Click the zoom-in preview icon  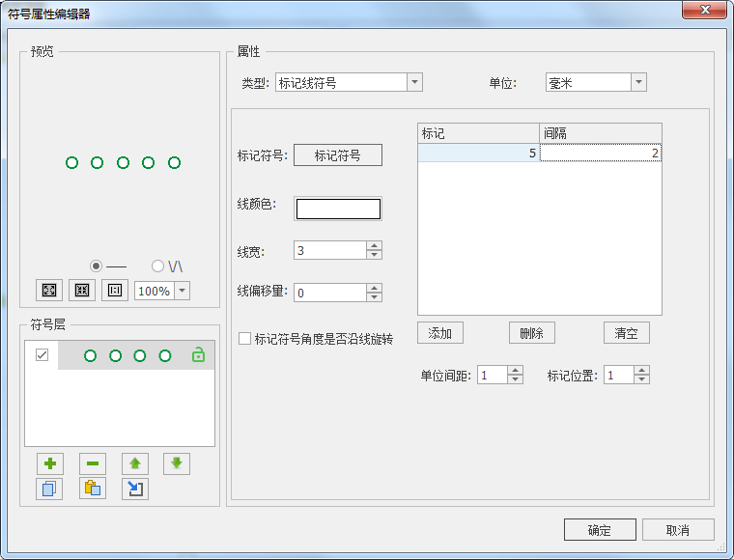[x=49, y=291]
